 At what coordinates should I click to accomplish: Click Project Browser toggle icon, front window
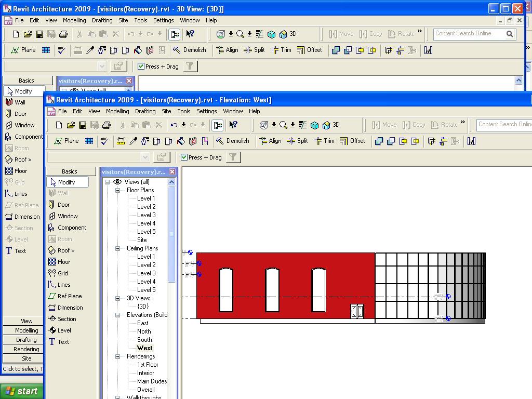(x=218, y=125)
